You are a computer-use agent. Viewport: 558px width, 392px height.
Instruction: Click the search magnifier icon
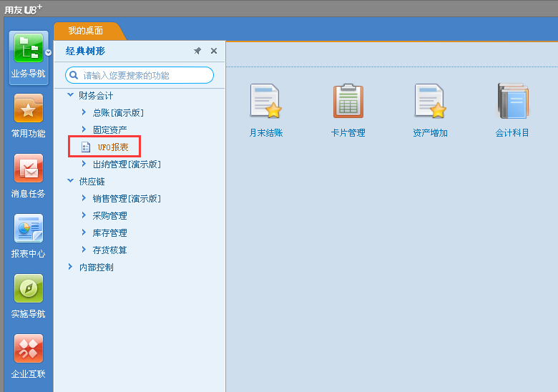click(74, 75)
